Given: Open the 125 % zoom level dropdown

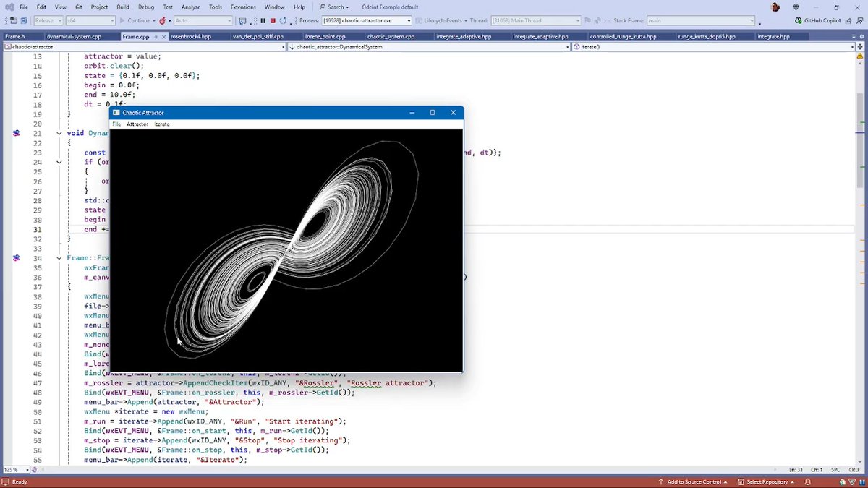Looking at the screenshot, I should tap(26, 470).
